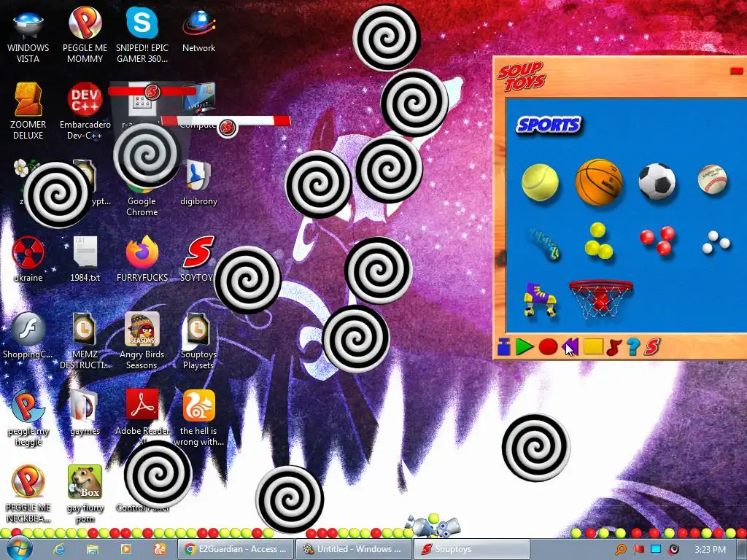Open the digibrony desktop icon
The image size is (747, 560).
click(x=198, y=183)
